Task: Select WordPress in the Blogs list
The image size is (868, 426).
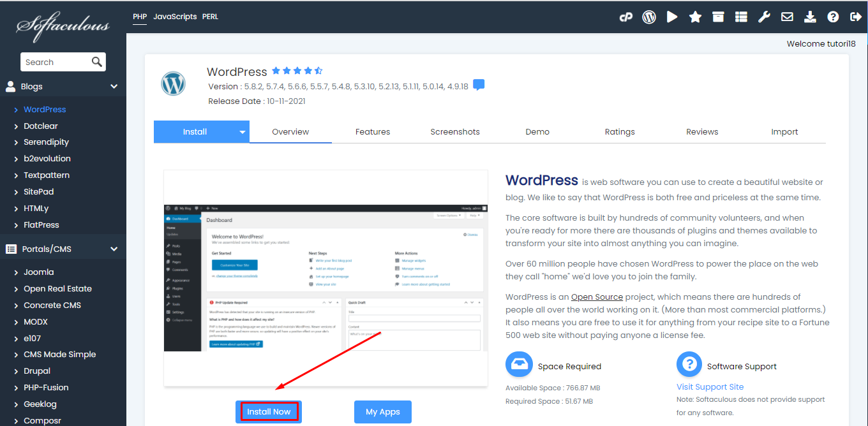Action: (x=45, y=109)
